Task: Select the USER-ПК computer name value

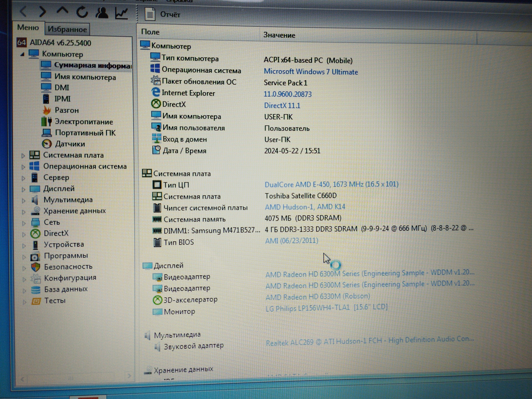Action: 278,117
